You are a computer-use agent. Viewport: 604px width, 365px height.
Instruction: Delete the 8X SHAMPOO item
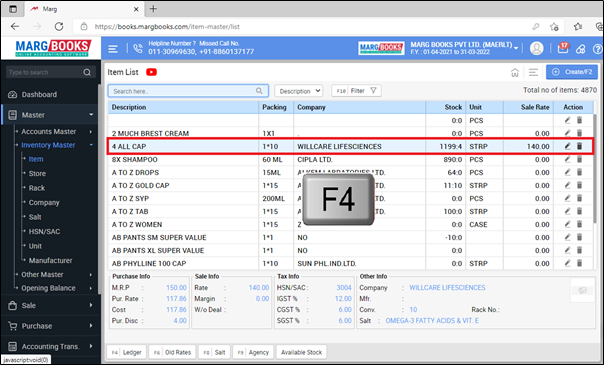579,159
